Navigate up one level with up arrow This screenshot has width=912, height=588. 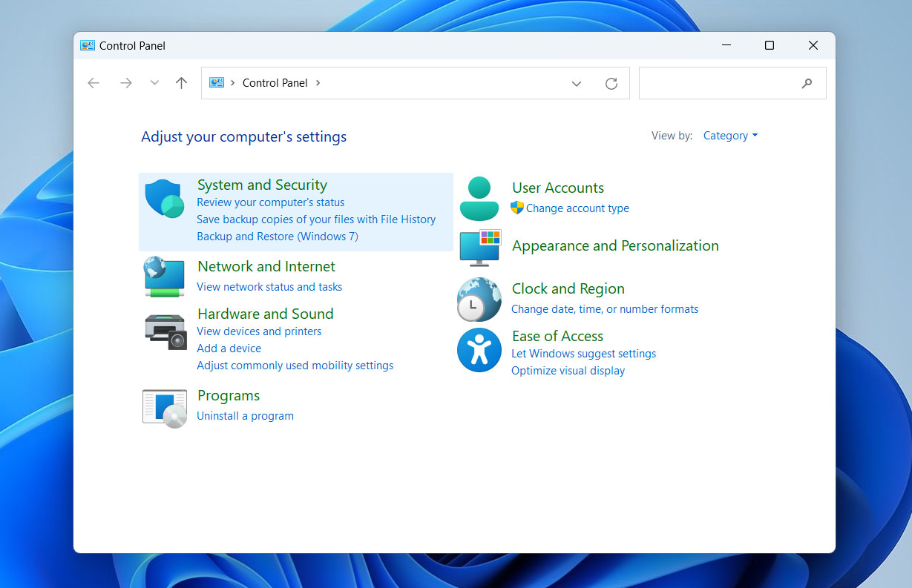click(181, 83)
